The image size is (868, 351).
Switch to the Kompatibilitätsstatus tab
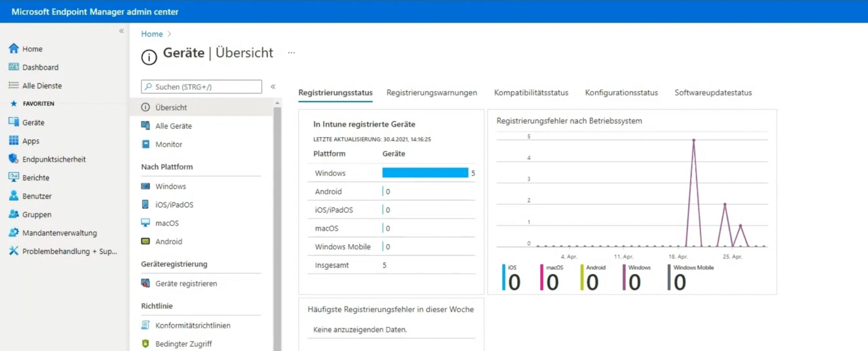coord(531,93)
